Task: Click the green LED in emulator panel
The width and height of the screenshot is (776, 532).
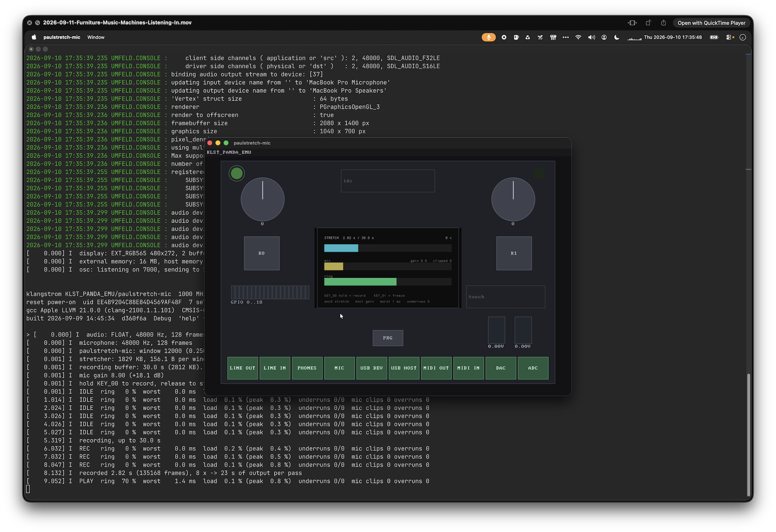Action: click(236, 173)
